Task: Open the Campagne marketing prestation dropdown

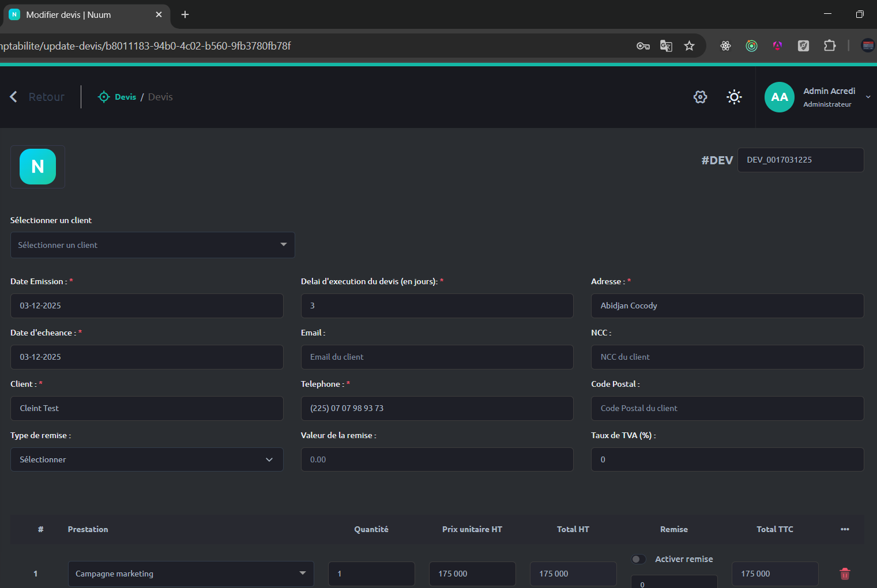Action: pyautogui.click(x=190, y=574)
